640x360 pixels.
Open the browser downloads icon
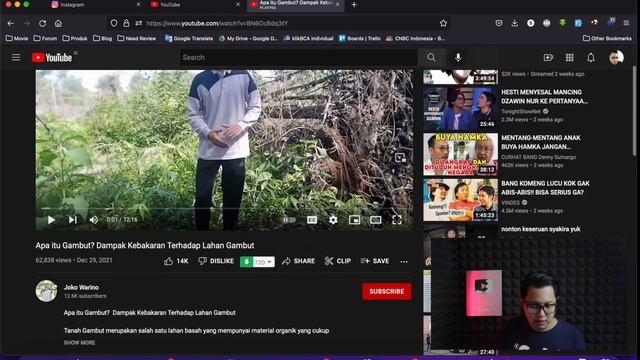tap(514, 23)
